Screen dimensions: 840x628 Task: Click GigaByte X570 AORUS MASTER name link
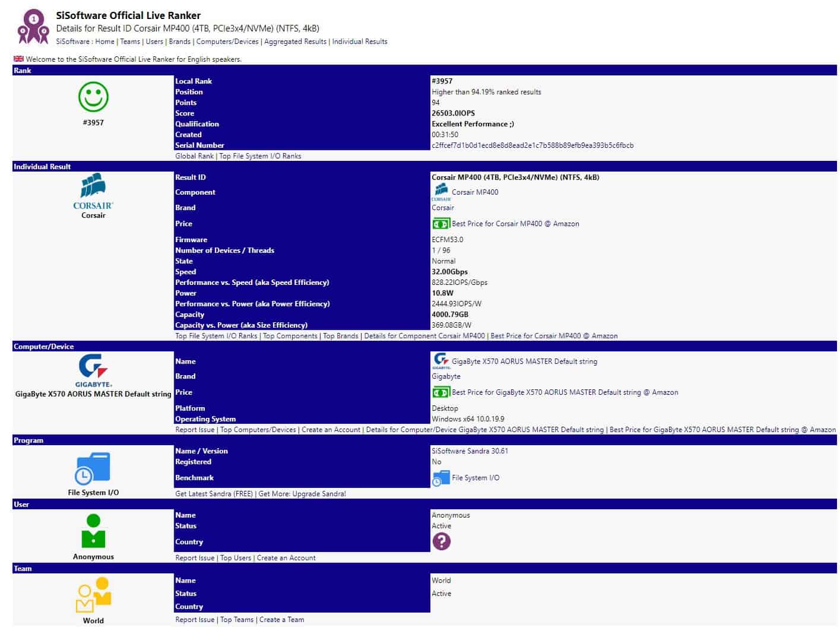point(524,361)
